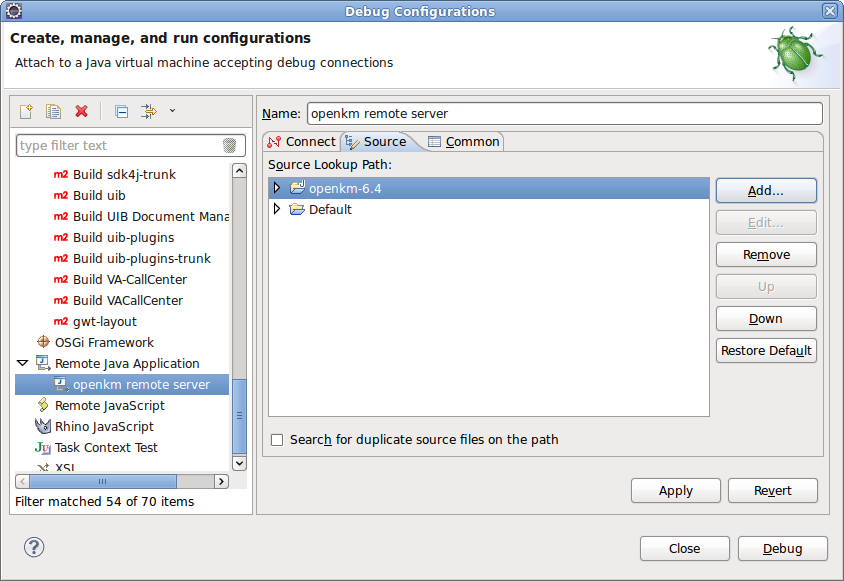Click the Name input field
Screen dimensions: 844x581
pos(564,114)
